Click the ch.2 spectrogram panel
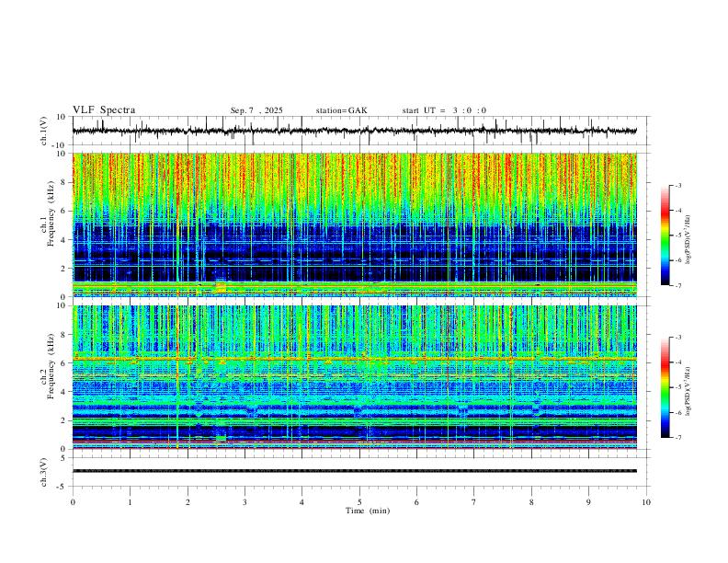Viewport: 728px width, 563px height. click(x=354, y=377)
